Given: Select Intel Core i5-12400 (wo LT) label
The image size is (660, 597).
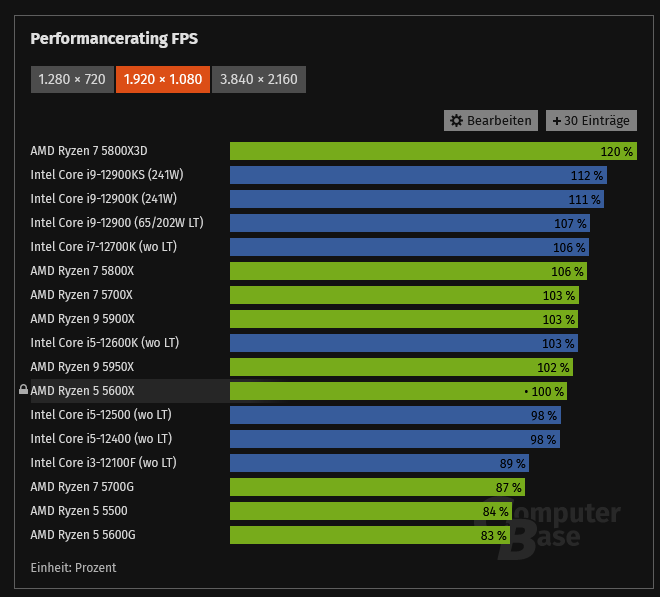Looking at the screenshot, I should pyautogui.click(x=101, y=439).
